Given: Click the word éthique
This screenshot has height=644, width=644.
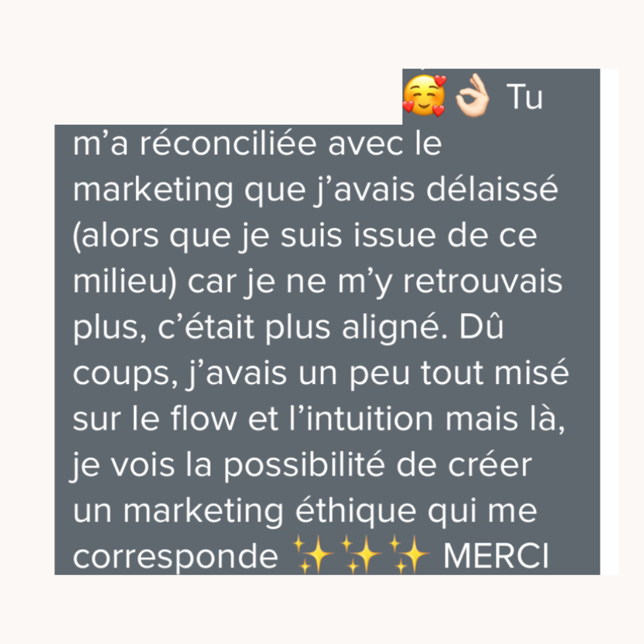Looking at the screenshot, I should click(355, 512).
